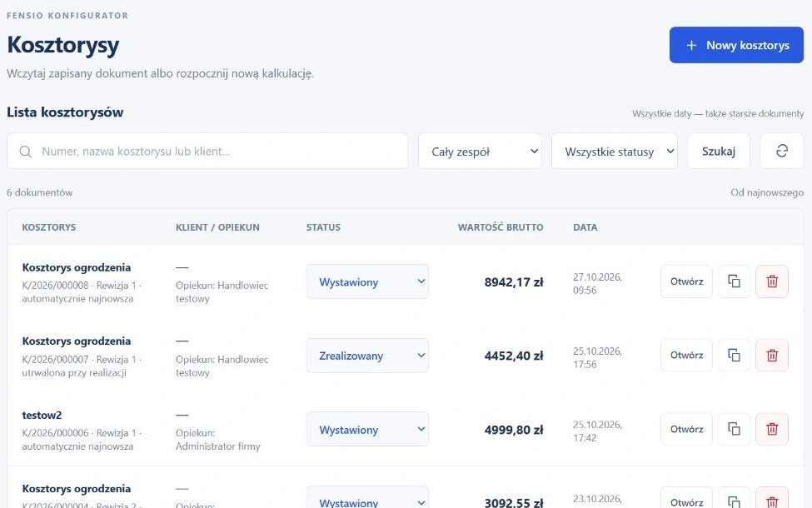This screenshot has height=508, width=812.
Task: Duplicate the K/2026/000008 estimate
Action: click(734, 281)
